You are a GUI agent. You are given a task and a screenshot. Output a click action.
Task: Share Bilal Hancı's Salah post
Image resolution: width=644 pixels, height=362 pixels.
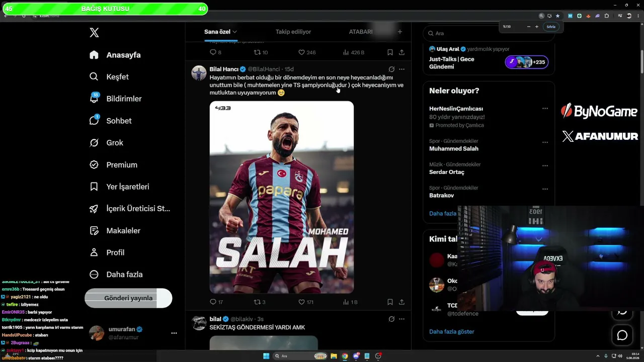click(x=401, y=302)
